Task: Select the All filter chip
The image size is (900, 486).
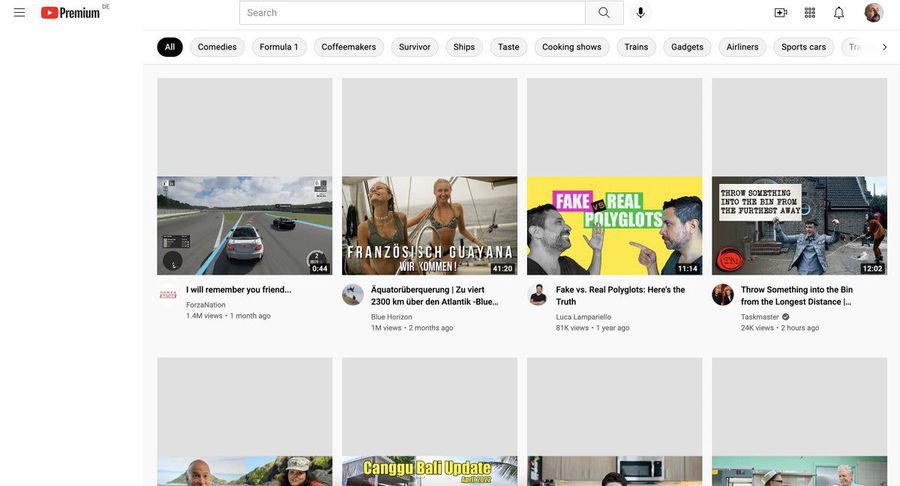Action: pyautogui.click(x=170, y=47)
